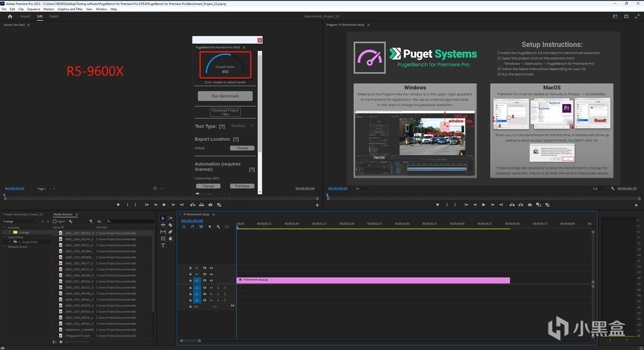Pick the Hand tool
644x350 pixels.
click(170, 239)
